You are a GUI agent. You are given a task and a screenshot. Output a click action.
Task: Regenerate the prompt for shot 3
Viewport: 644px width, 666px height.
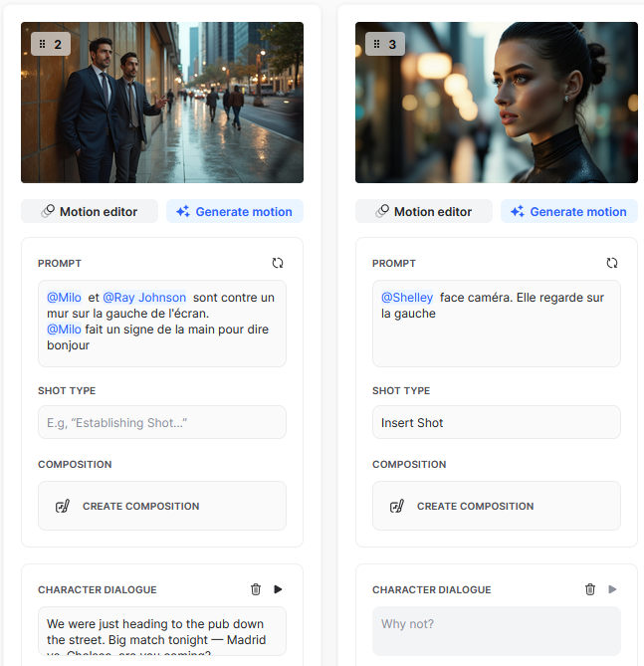(x=612, y=263)
